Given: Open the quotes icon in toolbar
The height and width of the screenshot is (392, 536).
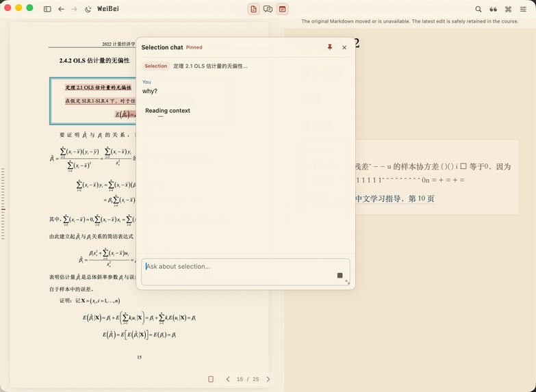Looking at the screenshot, I should 494,9.
